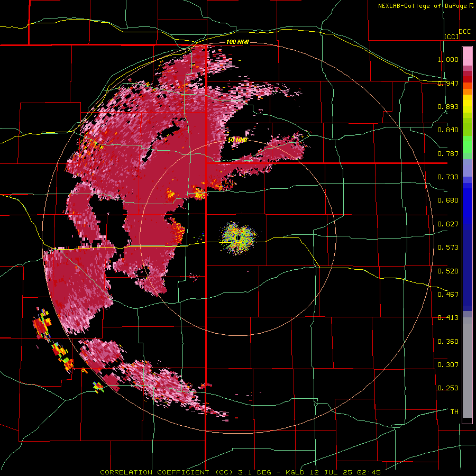
Task: Click the CORRELATION COEFFICIENT caption at the bottom
Action: pos(240,472)
